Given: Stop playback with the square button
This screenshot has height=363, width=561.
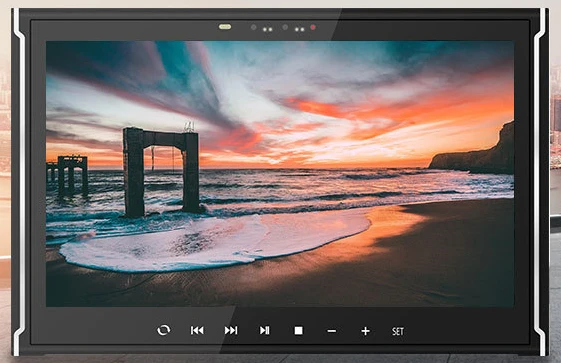Looking at the screenshot, I should point(298,330).
